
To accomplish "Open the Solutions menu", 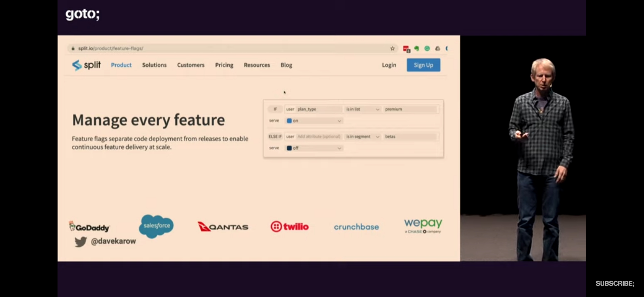I will [154, 65].
